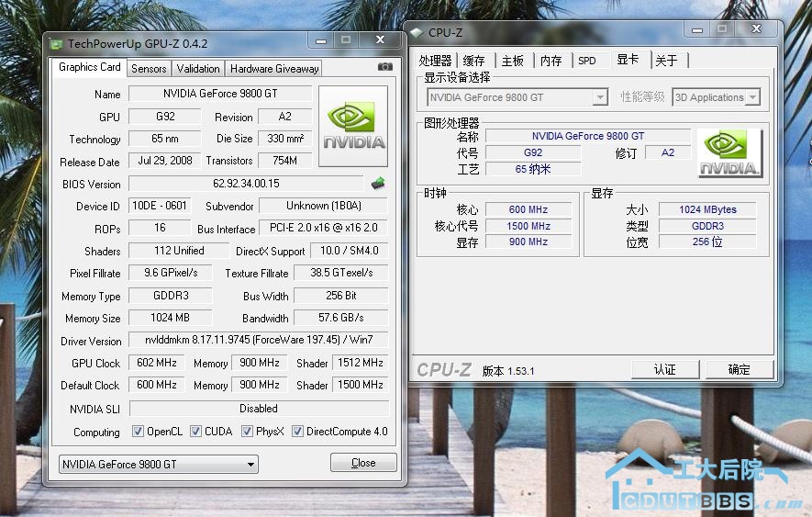The width and height of the screenshot is (812, 517).
Task: Click the NVIDIA SLI Disabled field
Action: pyautogui.click(x=259, y=409)
